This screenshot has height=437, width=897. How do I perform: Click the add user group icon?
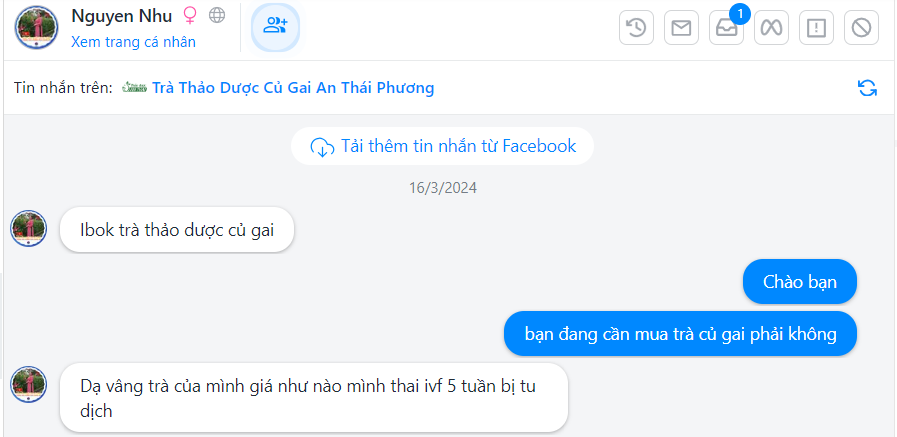click(x=275, y=27)
